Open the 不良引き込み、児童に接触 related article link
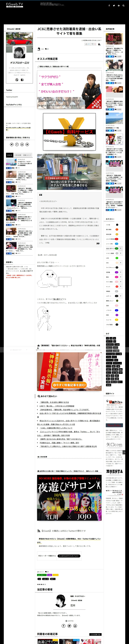This screenshot has height=644, width=129. (59, 443)
